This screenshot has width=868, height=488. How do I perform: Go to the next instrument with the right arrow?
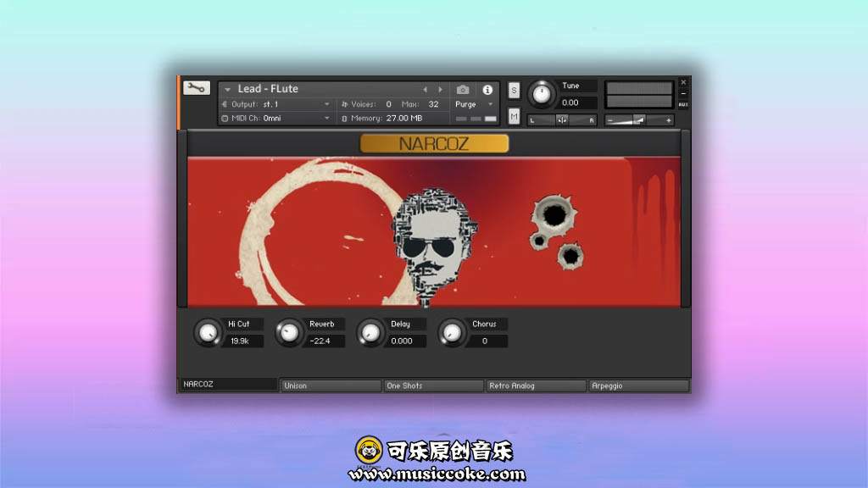pos(441,89)
